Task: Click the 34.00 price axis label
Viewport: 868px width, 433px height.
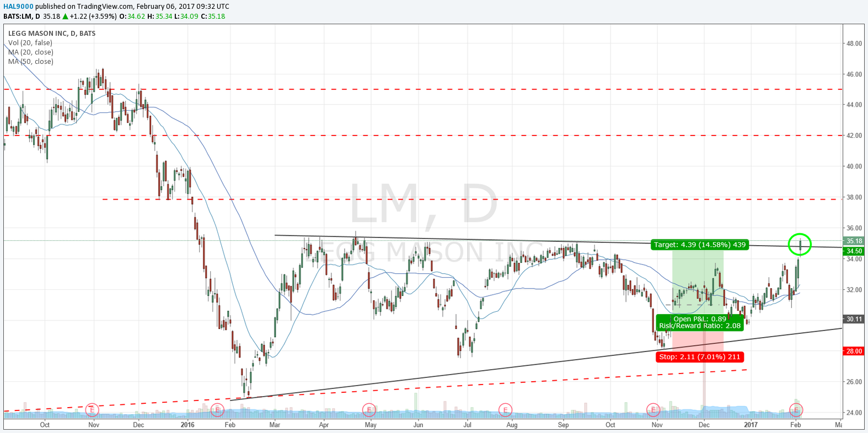Action: point(854,259)
